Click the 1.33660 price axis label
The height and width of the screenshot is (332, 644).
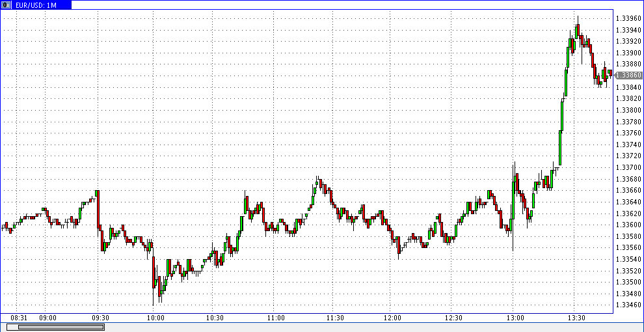(x=629, y=190)
